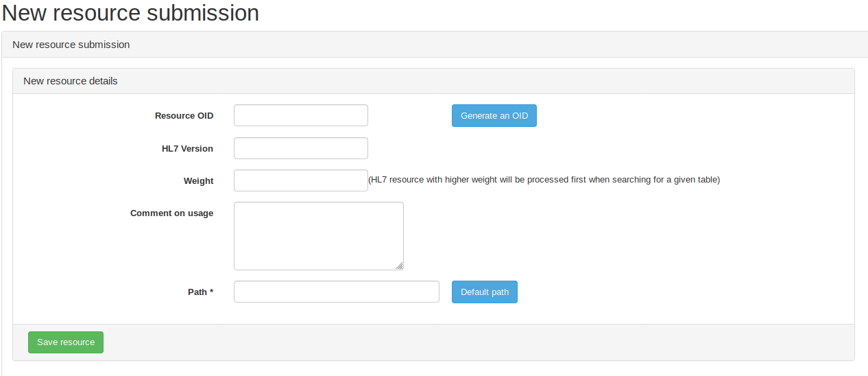Grab the comment text area resize handle

pos(399,266)
